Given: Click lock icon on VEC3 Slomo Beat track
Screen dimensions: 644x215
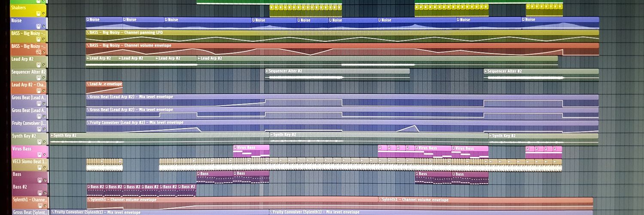Looking at the screenshot, I should click(x=39, y=167).
